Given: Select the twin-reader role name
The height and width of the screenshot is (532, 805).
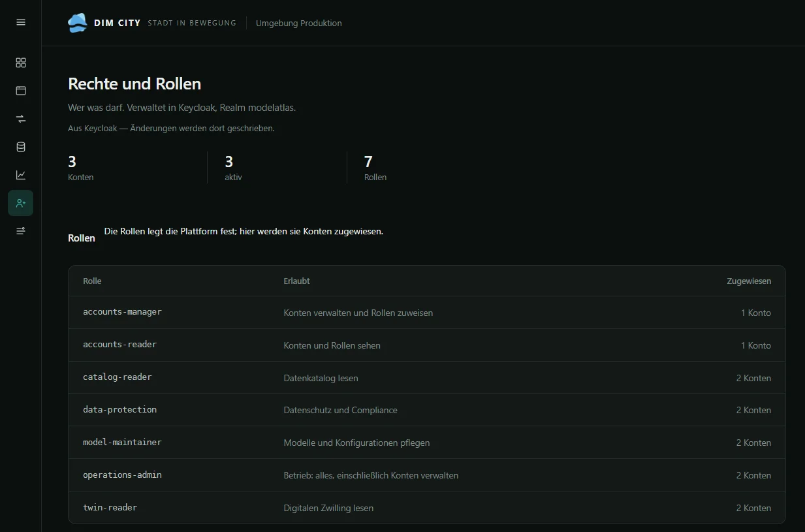Looking at the screenshot, I should click(110, 508).
